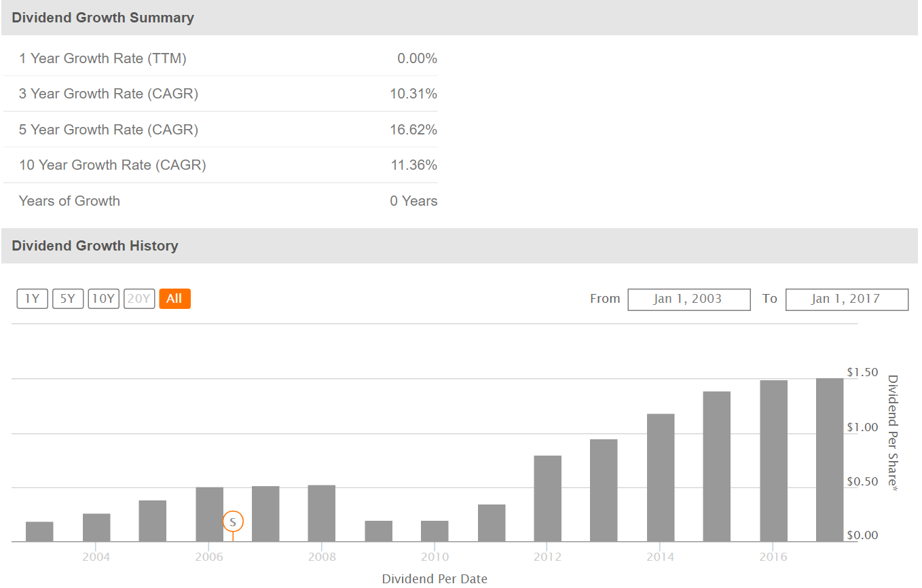This screenshot has height=588, width=922.
Task: Click the 0 Years value
Action: click(414, 201)
